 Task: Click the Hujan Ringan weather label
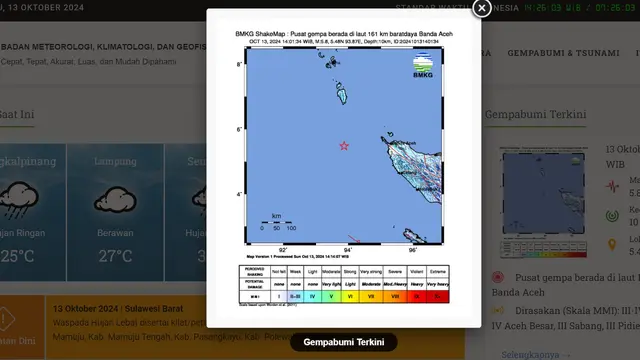(22, 233)
